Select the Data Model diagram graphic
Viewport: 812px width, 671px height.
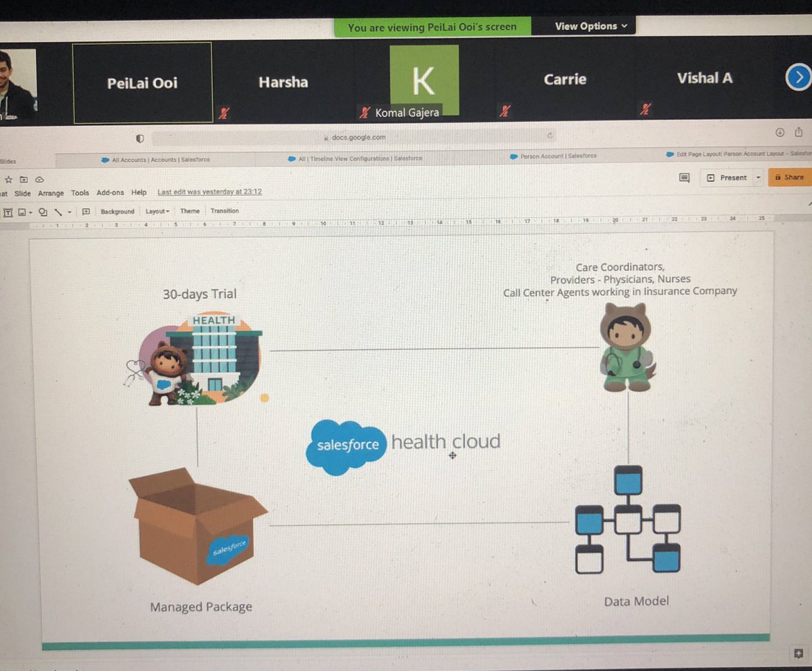coord(627,519)
